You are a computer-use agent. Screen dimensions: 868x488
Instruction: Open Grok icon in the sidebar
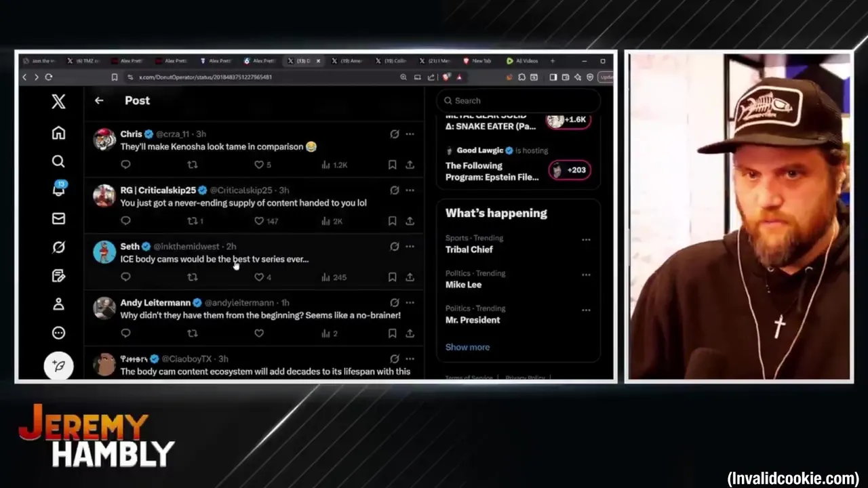[58, 247]
